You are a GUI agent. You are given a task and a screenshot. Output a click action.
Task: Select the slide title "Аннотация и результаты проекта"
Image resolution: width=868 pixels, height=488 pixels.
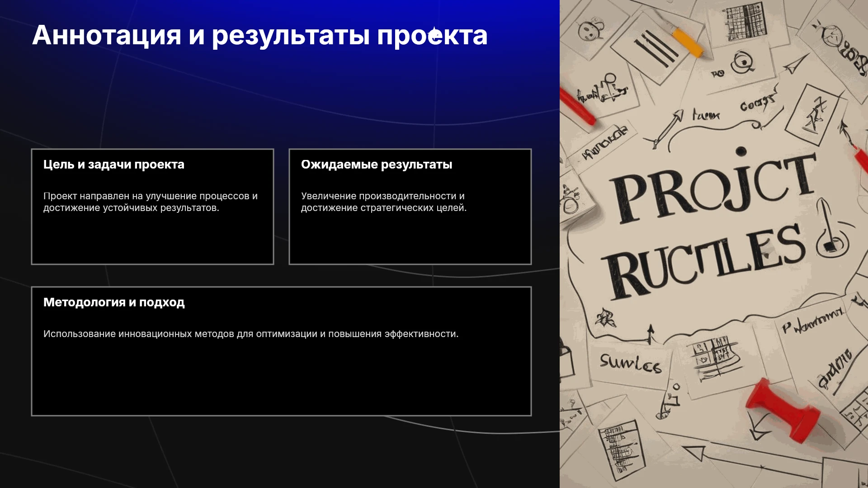pyautogui.click(x=260, y=35)
